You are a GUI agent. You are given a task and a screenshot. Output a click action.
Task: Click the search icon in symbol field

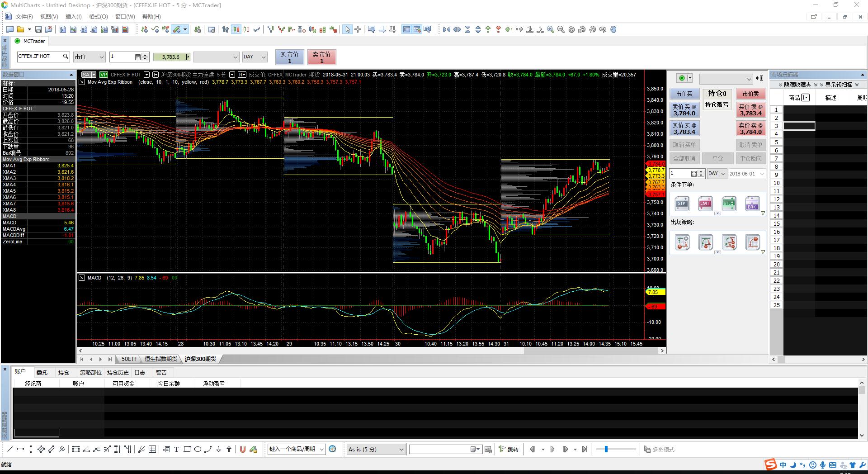pyautogui.click(x=66, y=57)
